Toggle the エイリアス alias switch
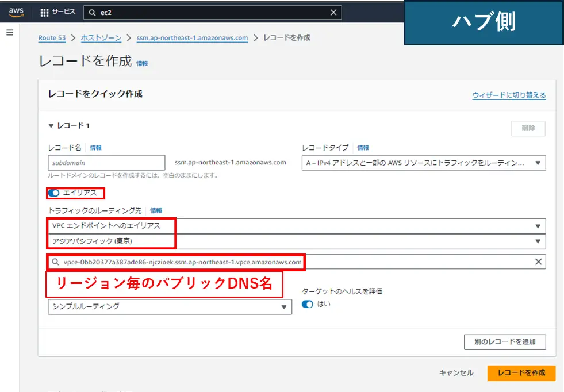Screen dimensions: 564x392 click(53, 193)
